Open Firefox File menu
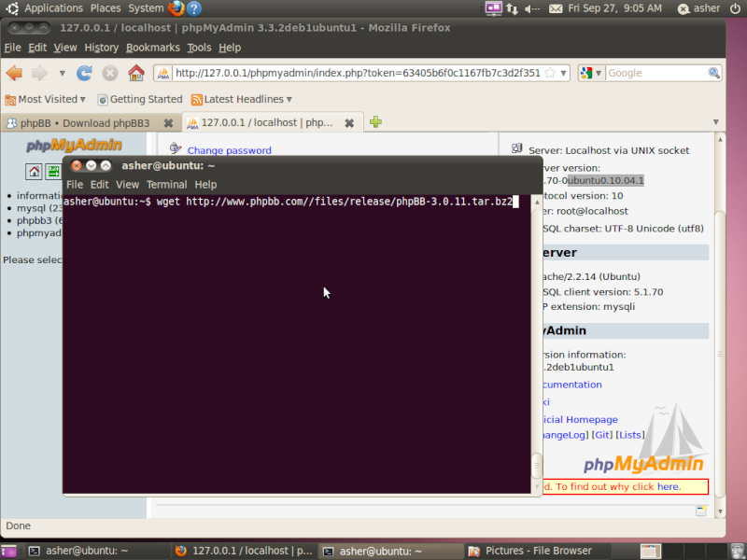747x560 pixels. pyautogui.click(x=12, y=48)
